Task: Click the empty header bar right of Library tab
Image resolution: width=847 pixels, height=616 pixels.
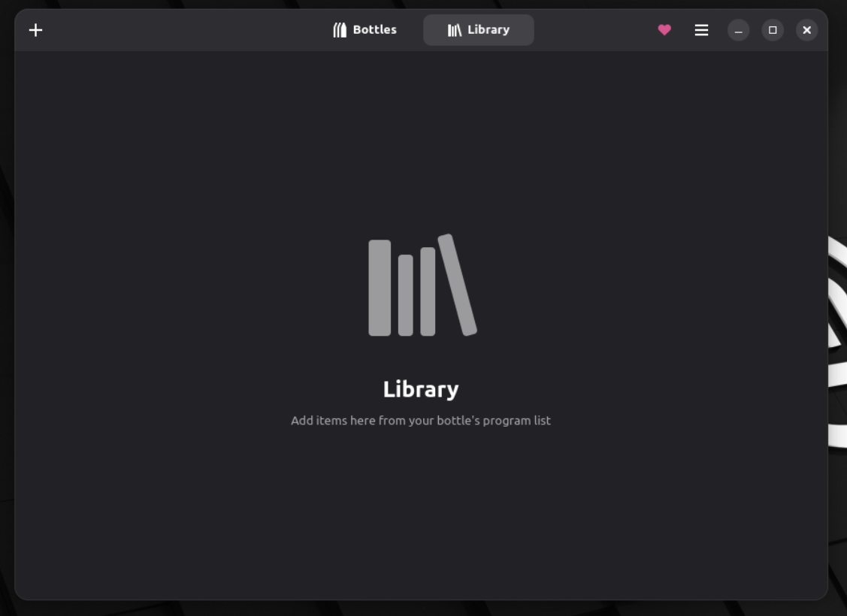Action: pyautogui.click(x=594, y=30)
